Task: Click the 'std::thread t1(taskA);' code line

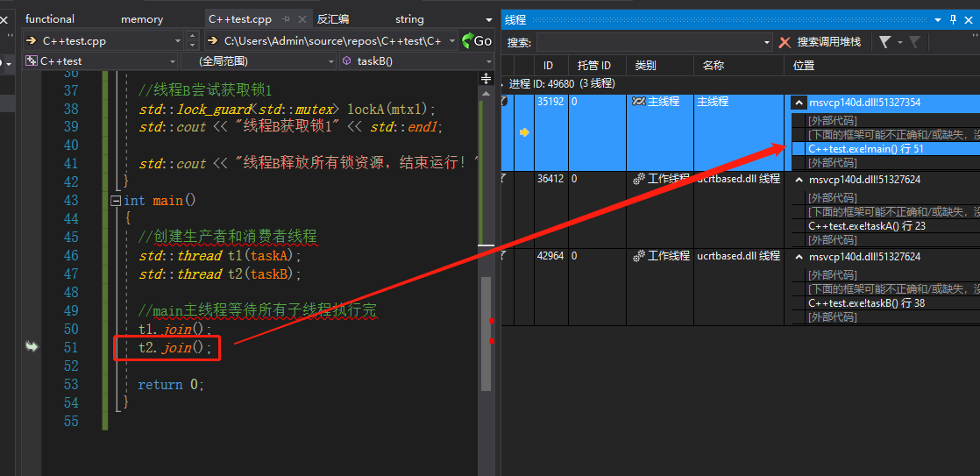Action: point(220,255)
